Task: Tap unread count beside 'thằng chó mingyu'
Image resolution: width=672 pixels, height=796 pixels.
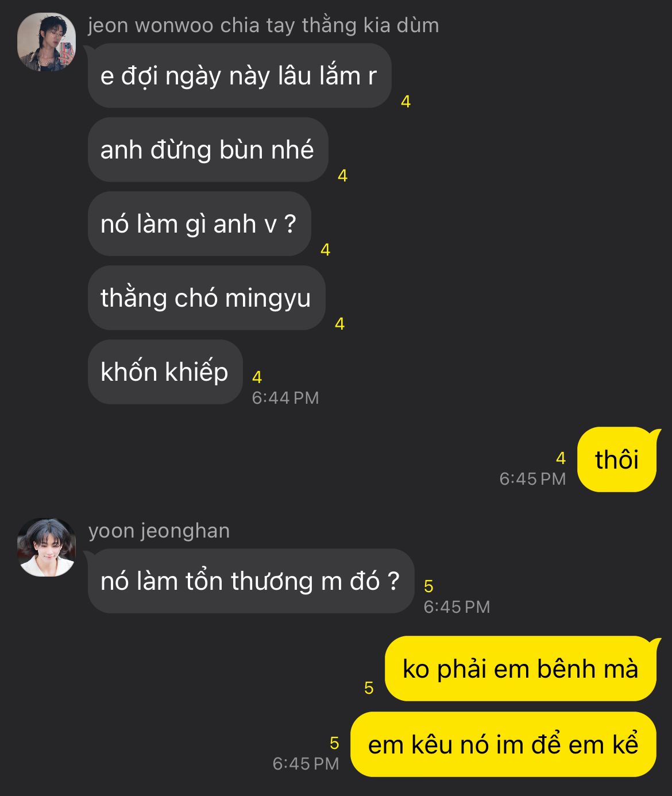Action: pyautogui.click(x=340, y=324)
